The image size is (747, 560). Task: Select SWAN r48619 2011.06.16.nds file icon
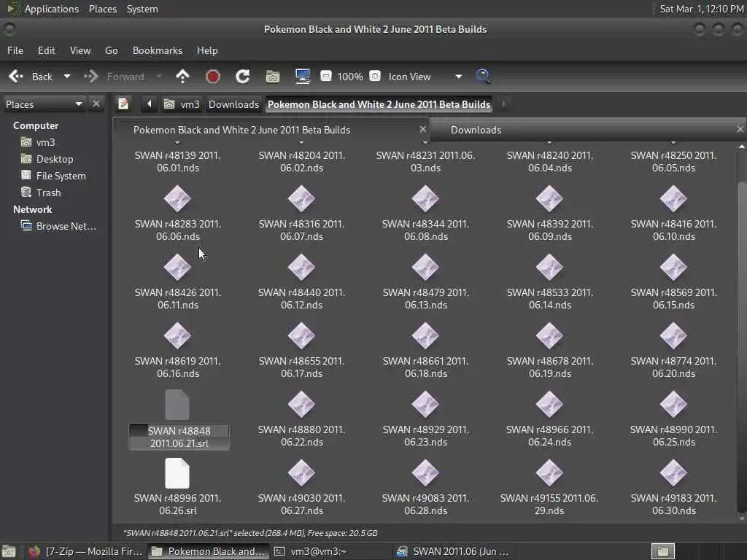click(x=178, y=335)
